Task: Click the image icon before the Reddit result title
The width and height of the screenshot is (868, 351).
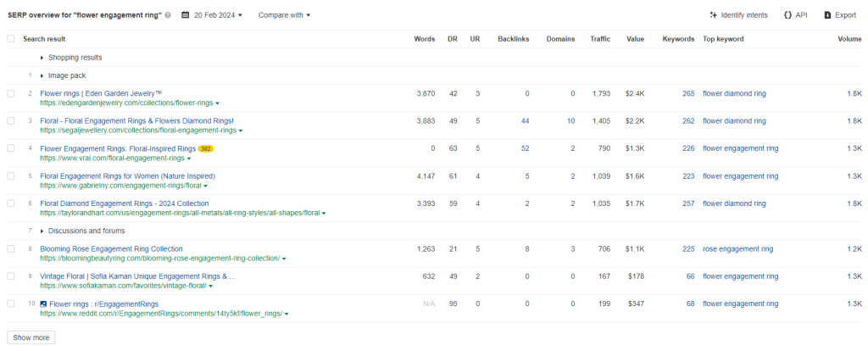Action: point(43,304)
